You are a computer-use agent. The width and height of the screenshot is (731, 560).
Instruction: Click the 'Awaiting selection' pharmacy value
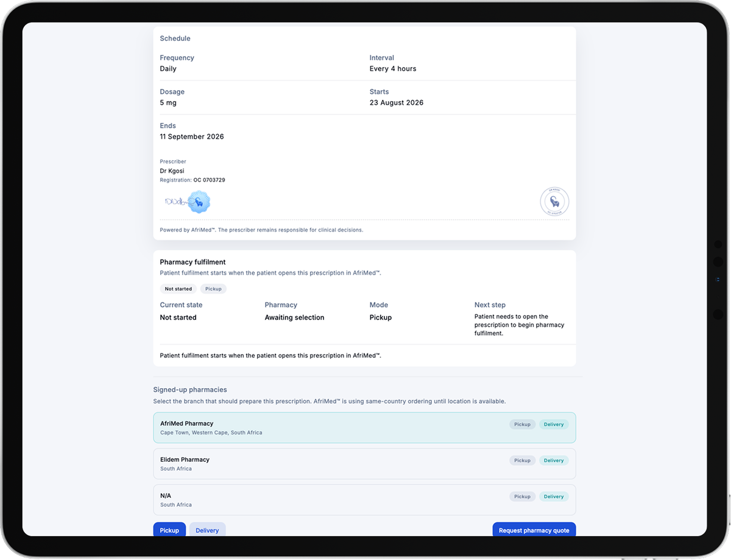tap(294, 317)
